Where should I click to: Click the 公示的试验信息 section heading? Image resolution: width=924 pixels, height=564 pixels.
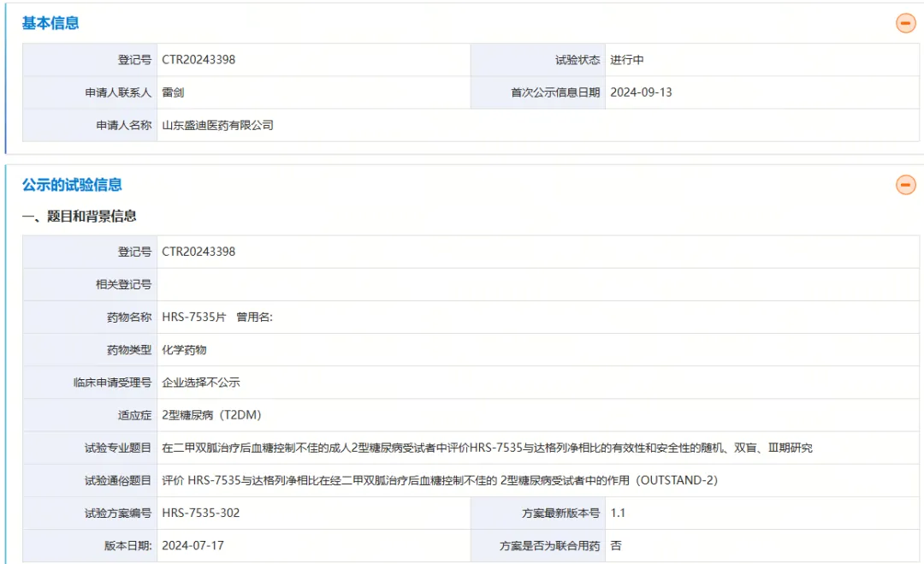(72, 184)
